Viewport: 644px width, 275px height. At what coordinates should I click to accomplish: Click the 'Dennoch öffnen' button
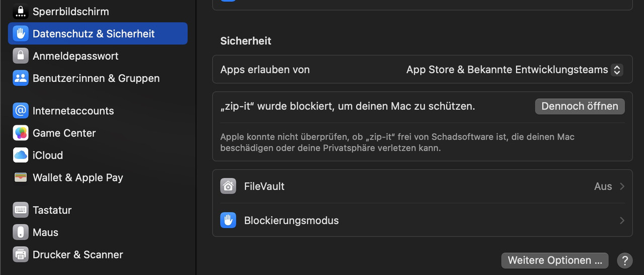pyautogui.click(x=580, y=107)
